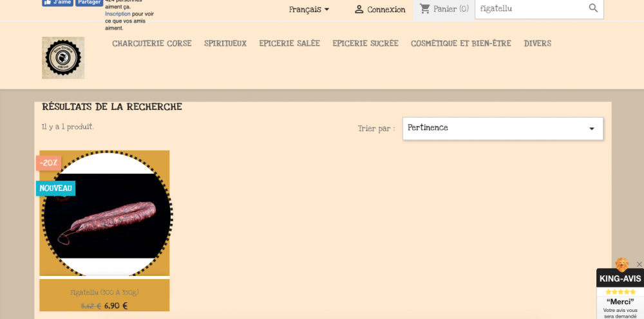This screenshot has height=319, width=644.
Task: Open the Epicerie Sucrée menu
Action: pos(366,44)
